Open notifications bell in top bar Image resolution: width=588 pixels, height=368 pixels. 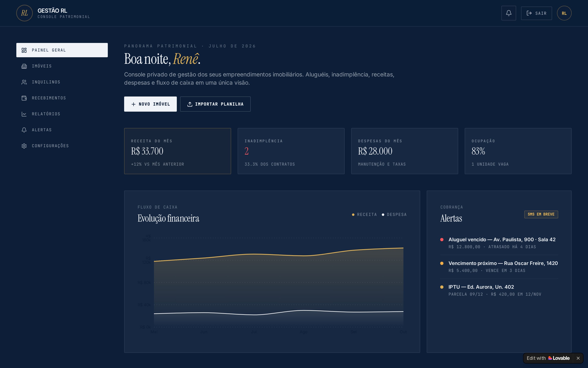tap(509, 13)
